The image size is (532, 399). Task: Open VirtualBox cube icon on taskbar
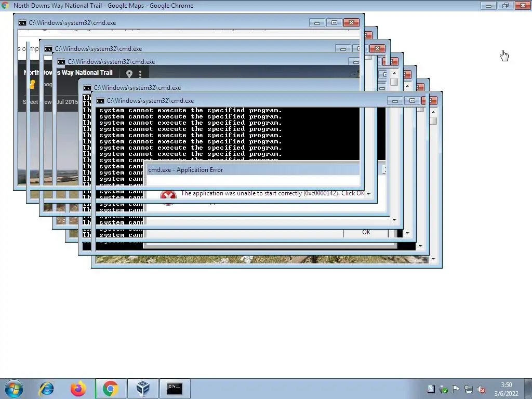(x=143, y=389)
